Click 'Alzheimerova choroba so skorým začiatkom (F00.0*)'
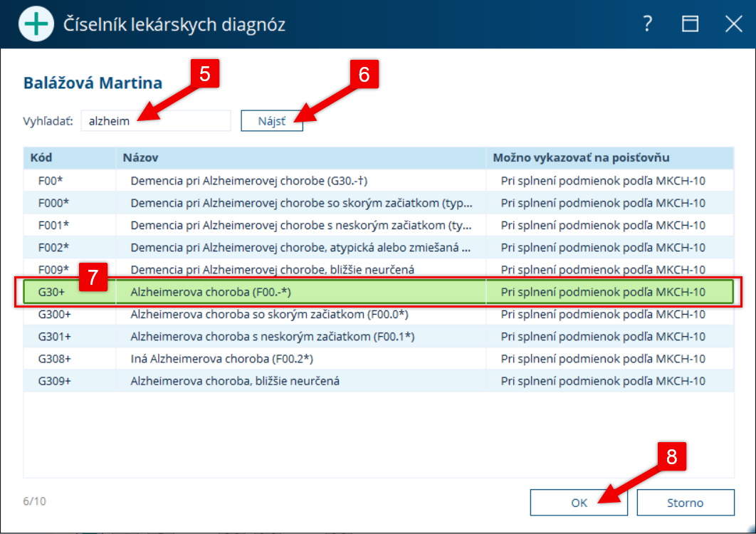The image size is (756, 534). tap(270, 314)
